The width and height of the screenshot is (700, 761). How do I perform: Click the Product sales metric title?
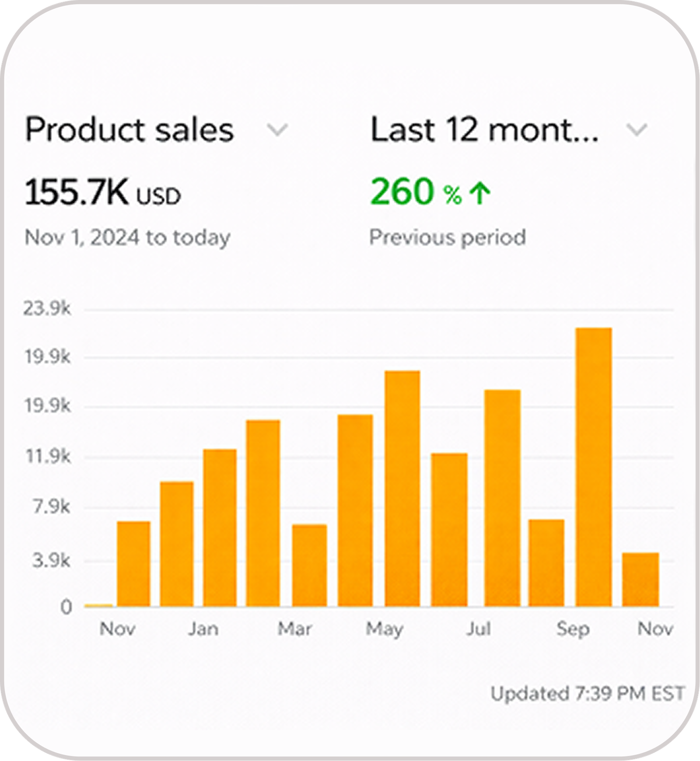pyautogui.click(x=129, y=130)
